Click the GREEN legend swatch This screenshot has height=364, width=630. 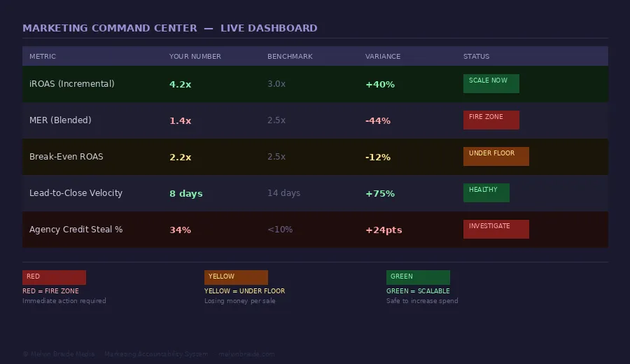[418, 277]
